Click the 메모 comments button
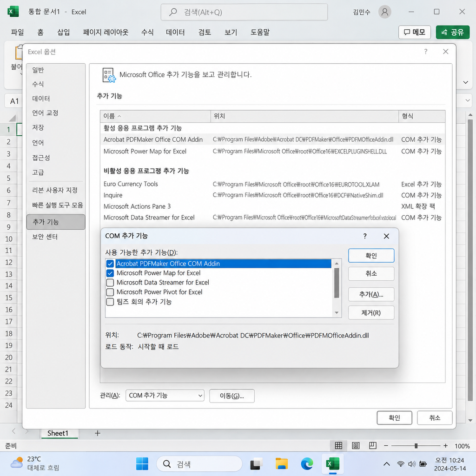The width and height of the screenshot is (476, 476). [x=414, y=32]
